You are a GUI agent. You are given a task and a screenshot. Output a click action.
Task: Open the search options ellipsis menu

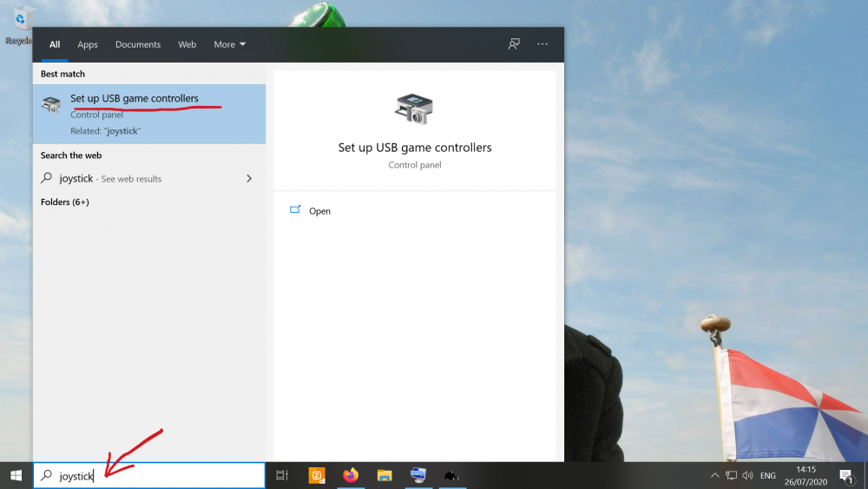point(542,44)
